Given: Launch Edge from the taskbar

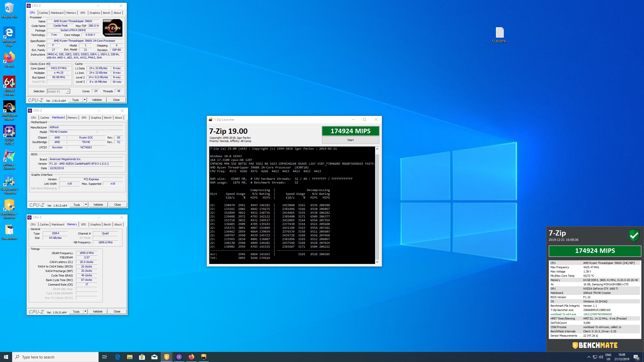Looking at the screenshot, I should click(x=117, y=357).
